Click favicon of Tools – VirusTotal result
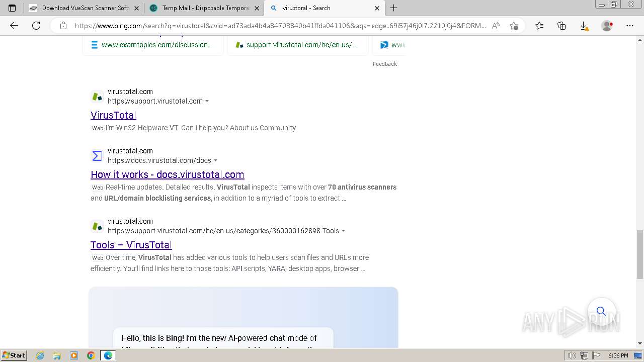 (x=97, y=226)
